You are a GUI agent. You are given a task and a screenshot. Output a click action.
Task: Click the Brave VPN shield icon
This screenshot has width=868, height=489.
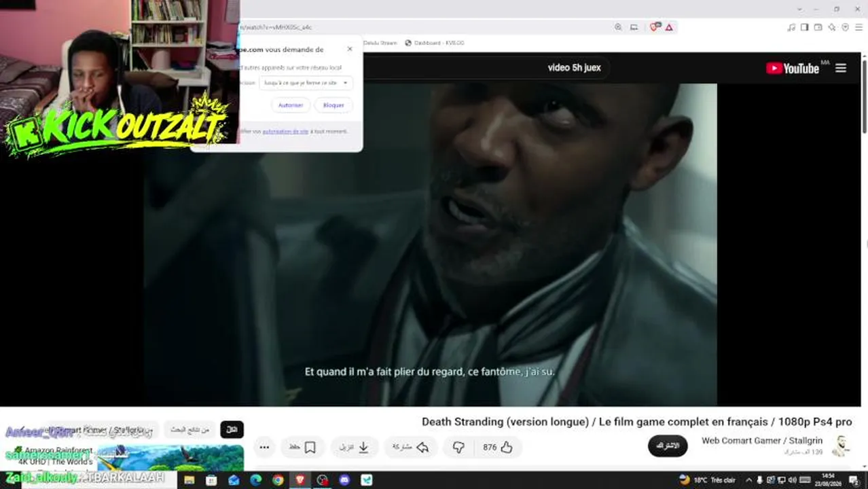coord(846,27)
